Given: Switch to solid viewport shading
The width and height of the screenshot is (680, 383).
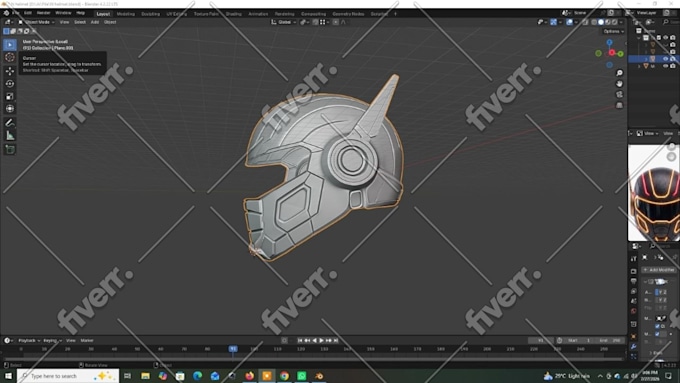Looking at the screenshot, I should pos(601,22).
